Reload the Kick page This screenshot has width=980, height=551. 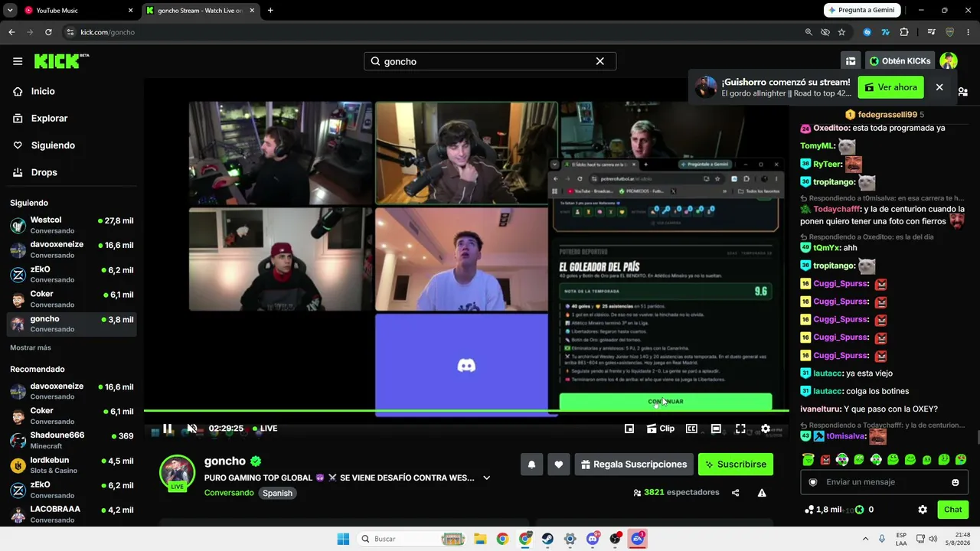(48, 32)
